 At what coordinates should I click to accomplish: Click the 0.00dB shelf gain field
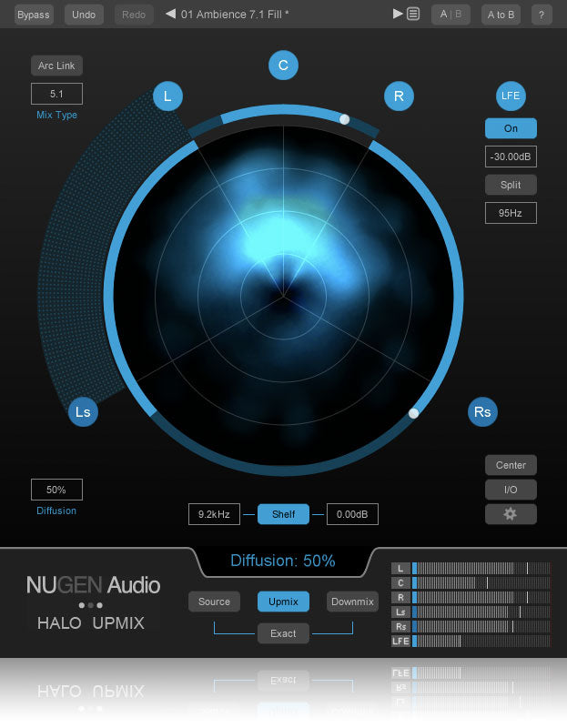(352, 514)
